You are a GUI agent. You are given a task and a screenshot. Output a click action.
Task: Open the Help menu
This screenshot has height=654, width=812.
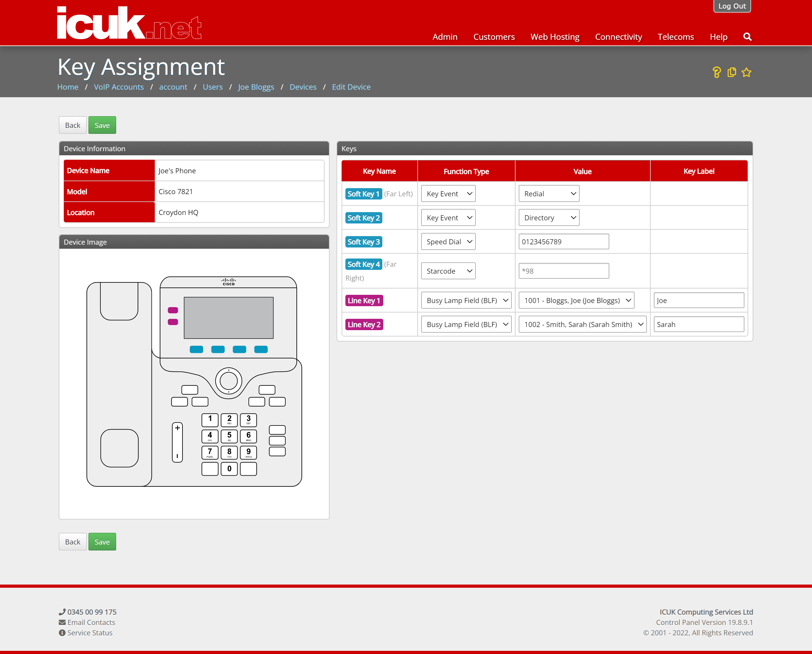[x=718, y=37]
